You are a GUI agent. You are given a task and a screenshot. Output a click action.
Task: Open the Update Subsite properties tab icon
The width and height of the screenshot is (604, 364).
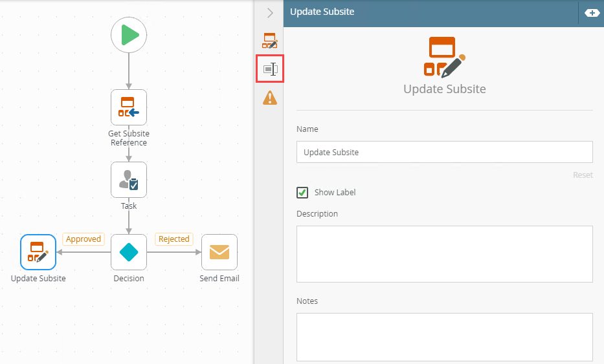point(270,40)
